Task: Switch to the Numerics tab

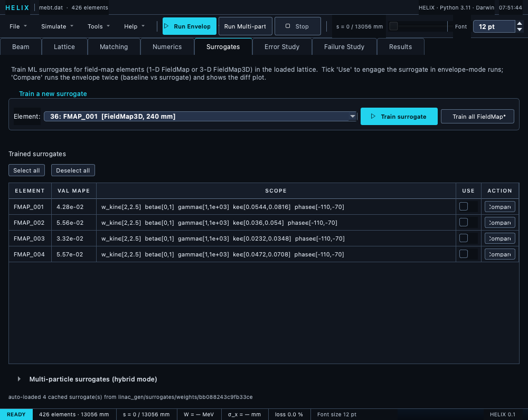Action: pos(167,47)
